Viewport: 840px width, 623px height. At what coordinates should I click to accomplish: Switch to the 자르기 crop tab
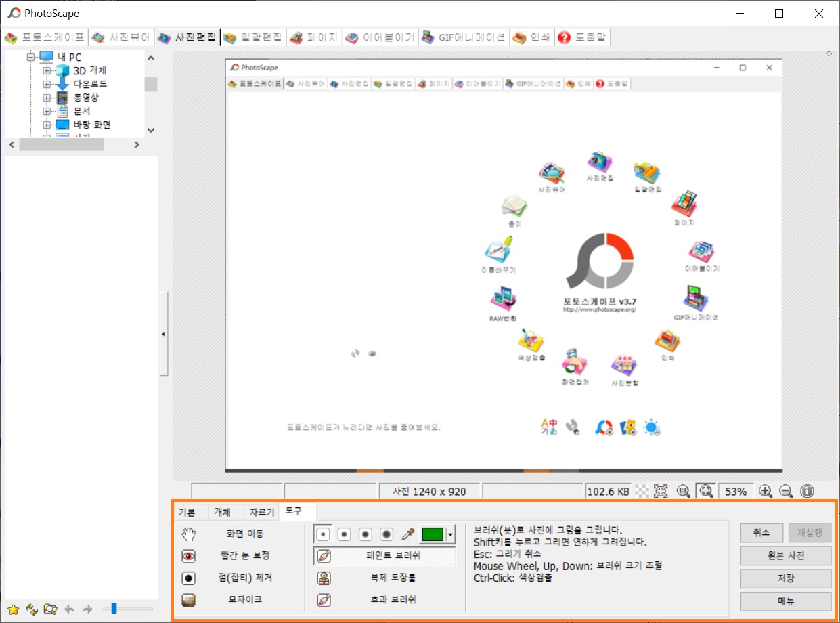[262, 512]
